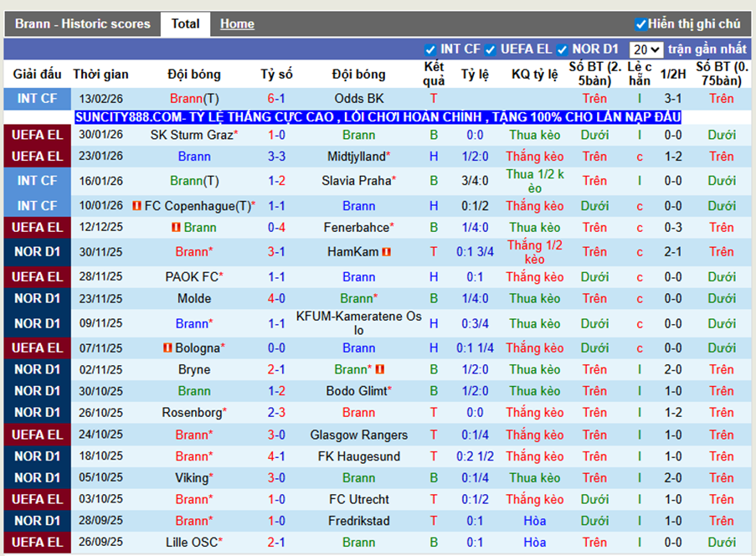Click the 4-1 score against FK Haugesund

point(276,456)
